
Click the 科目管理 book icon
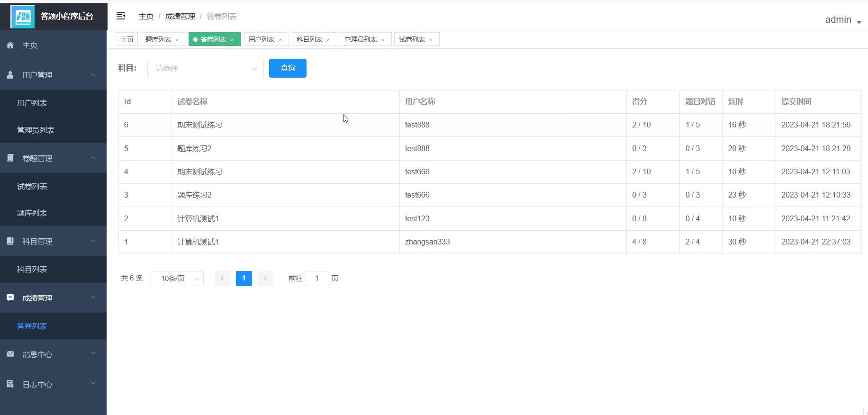(10, 241)
